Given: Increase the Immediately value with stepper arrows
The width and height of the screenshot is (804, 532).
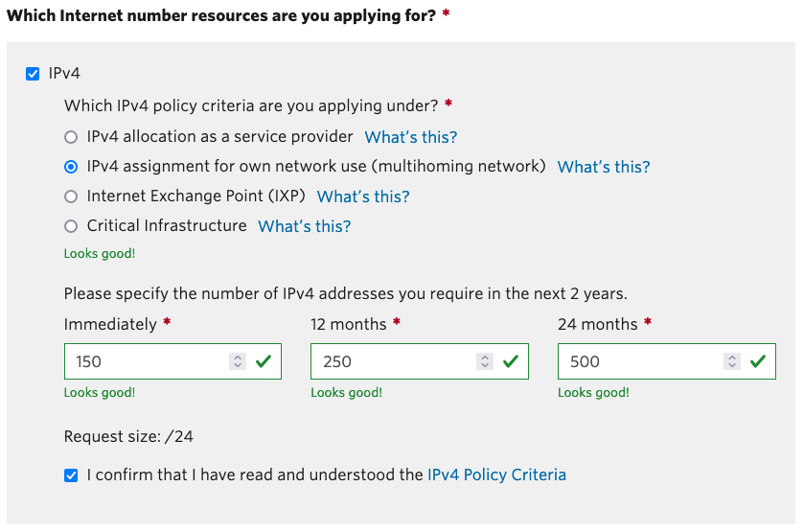Looking at the screenshot, I should [x=238, y=357].
